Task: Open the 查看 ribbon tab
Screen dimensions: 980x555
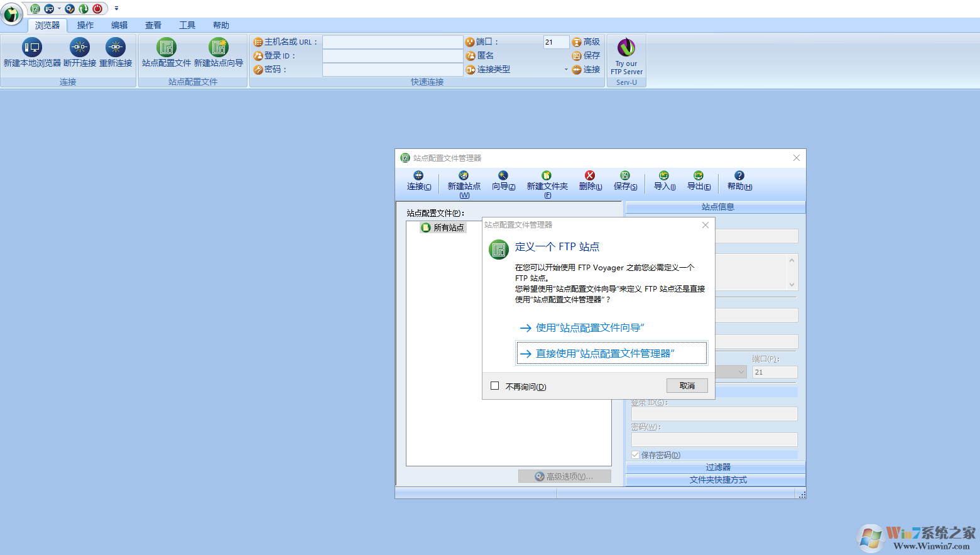Action: (x=153, y=25)
